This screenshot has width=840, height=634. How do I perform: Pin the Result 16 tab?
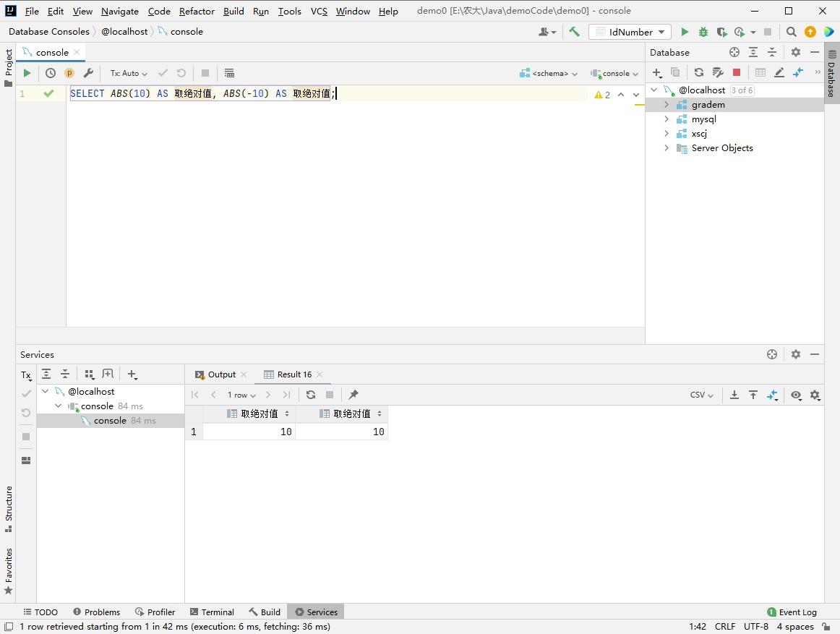[353, 395]
